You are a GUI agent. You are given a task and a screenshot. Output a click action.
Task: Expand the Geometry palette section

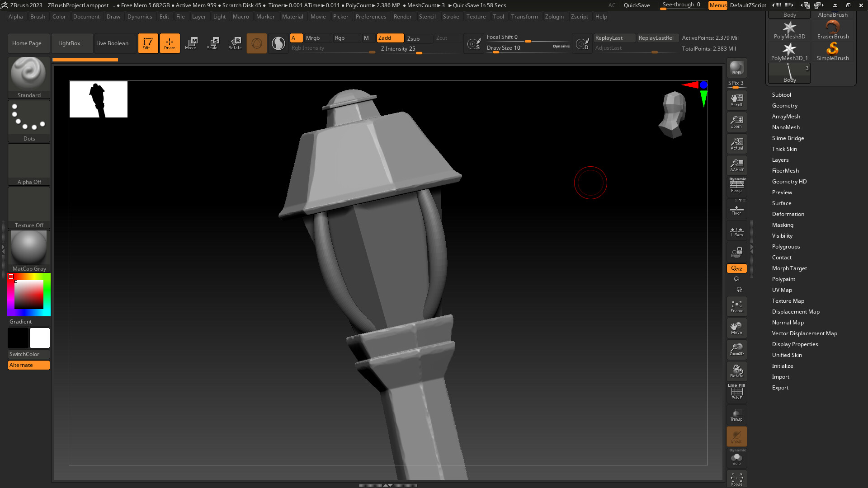[x=784, y=106]
